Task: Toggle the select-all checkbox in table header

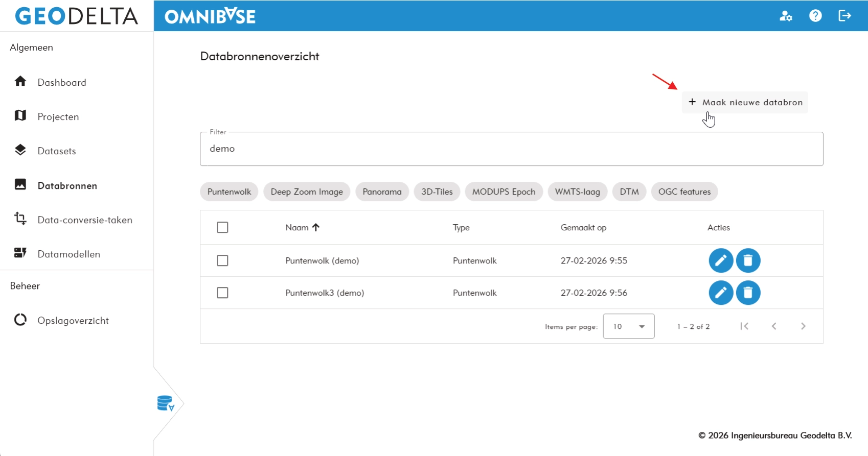Action: point(222,227)
